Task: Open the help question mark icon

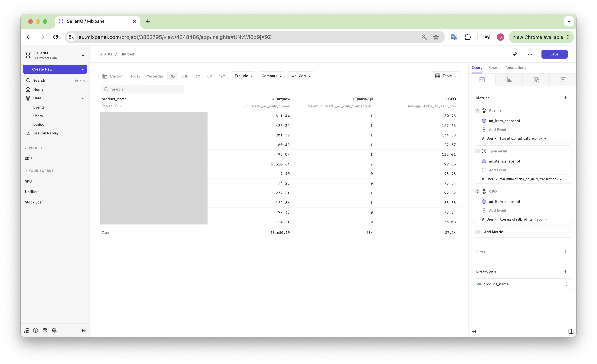Action: (x=36, y=330)
